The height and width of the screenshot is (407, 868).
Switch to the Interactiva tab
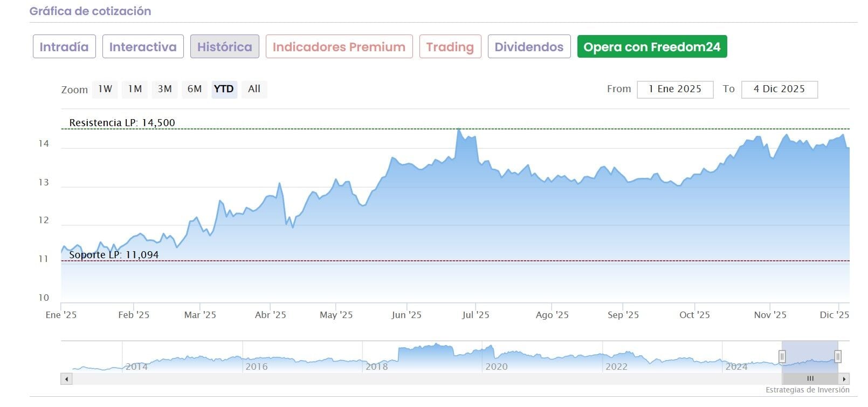point(143,47)
